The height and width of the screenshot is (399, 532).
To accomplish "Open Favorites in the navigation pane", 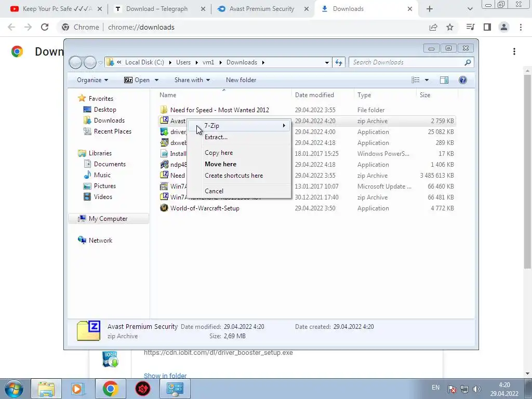I will 101,98.
